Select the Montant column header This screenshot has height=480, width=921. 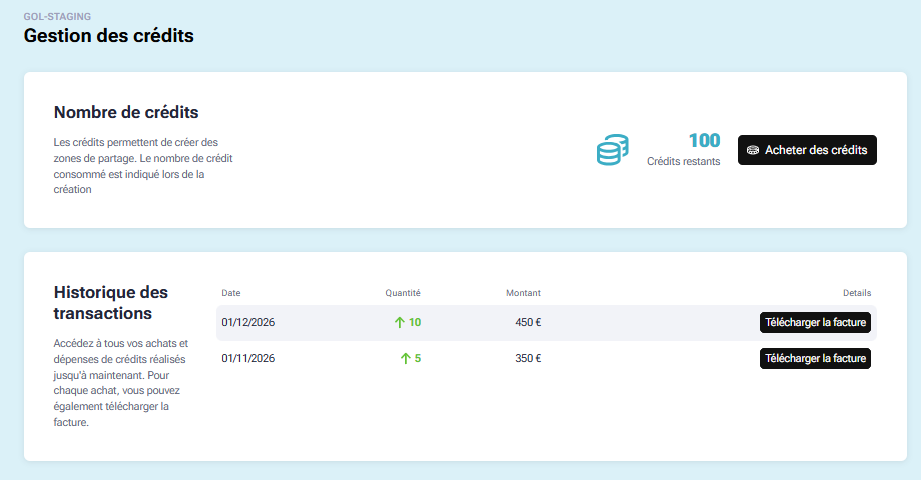click(523, 293)
